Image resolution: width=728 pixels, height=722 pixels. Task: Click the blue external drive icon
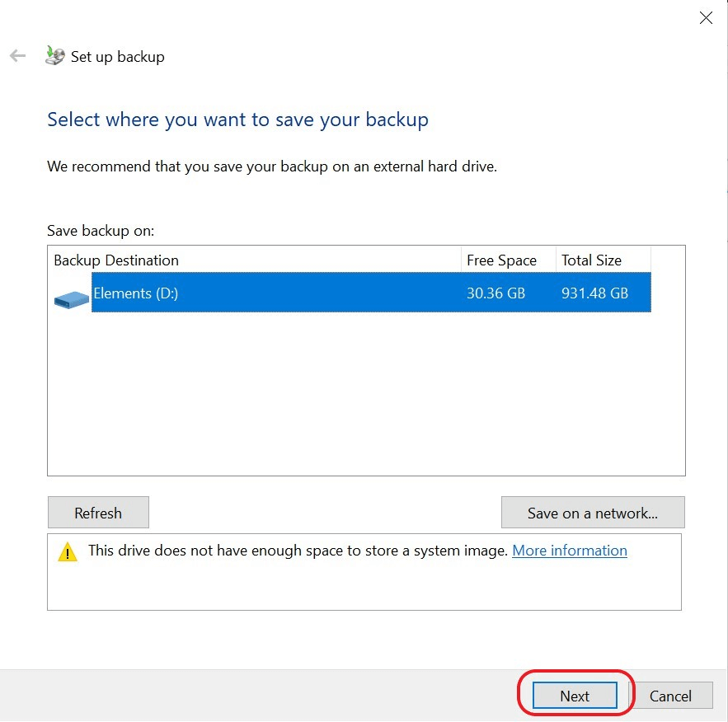71,298
